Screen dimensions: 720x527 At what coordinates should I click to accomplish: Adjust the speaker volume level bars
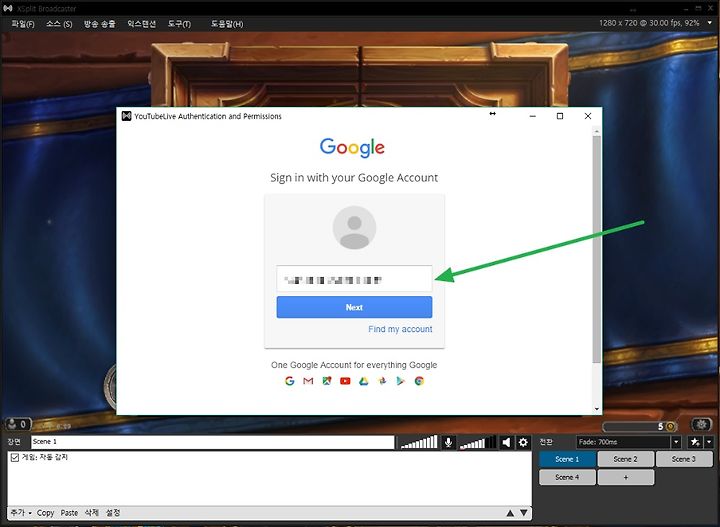[477, 442]
